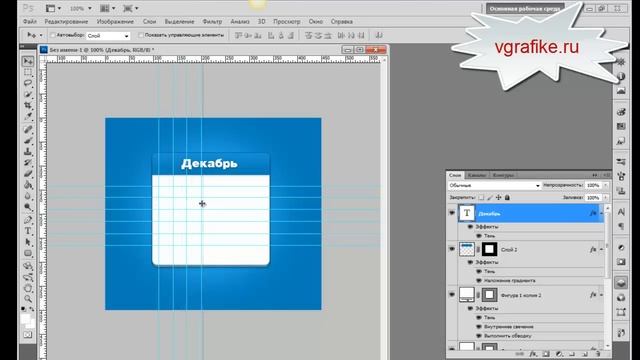640x360 pixels.
Task: Select the Pen tool
Action: tap(28, 220)
